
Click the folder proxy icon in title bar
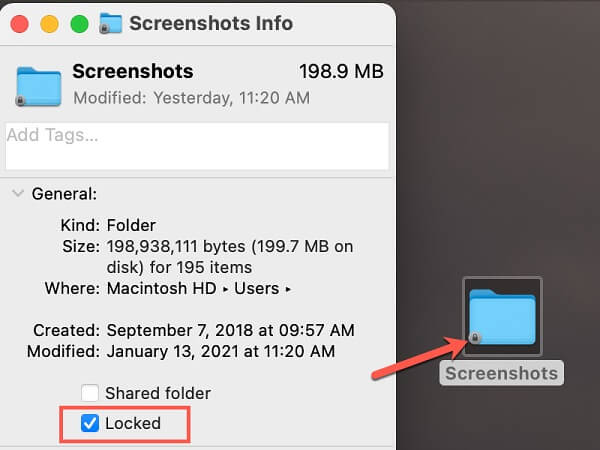tap(111, 23)
